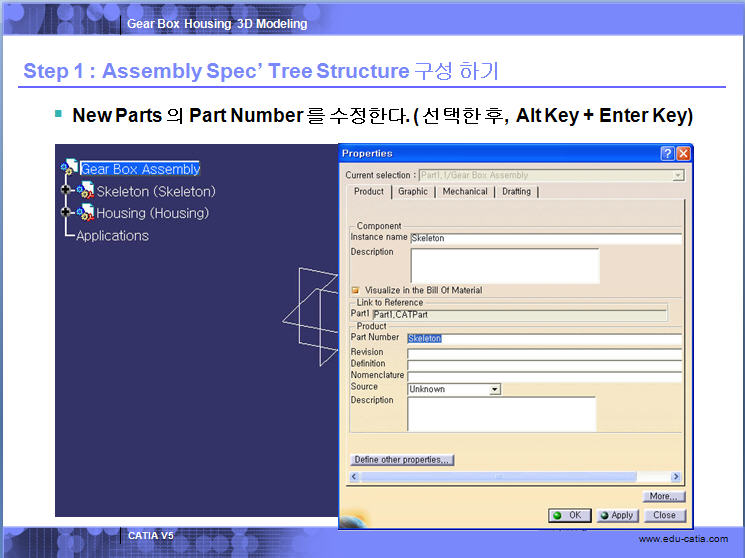Toggle Visualize in the Bill Of Material
This screenshot has height=558, width=745.
pyautogui.click(x=355, y=290)
